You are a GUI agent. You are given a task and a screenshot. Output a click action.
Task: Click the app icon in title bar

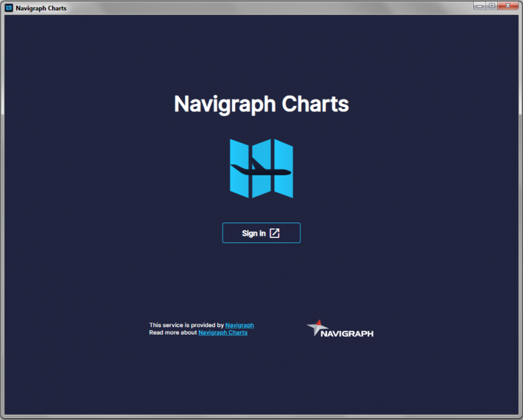pos(9,7)
